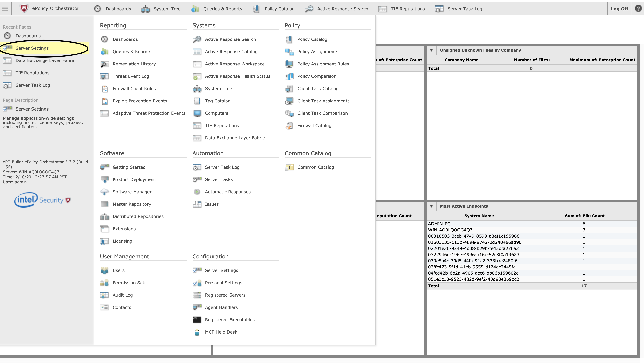Click the Log Off button
Viewport: 644px width, 363px height.
619,9
